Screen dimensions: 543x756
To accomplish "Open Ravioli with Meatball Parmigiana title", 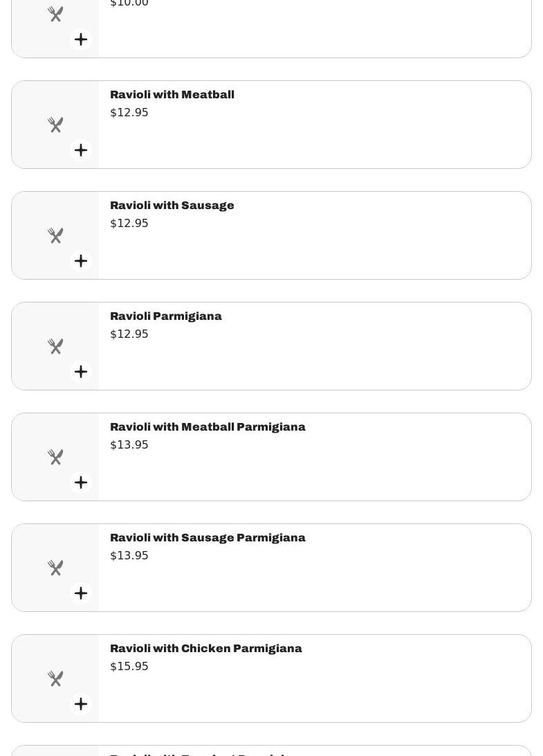I will pos(208,427).
